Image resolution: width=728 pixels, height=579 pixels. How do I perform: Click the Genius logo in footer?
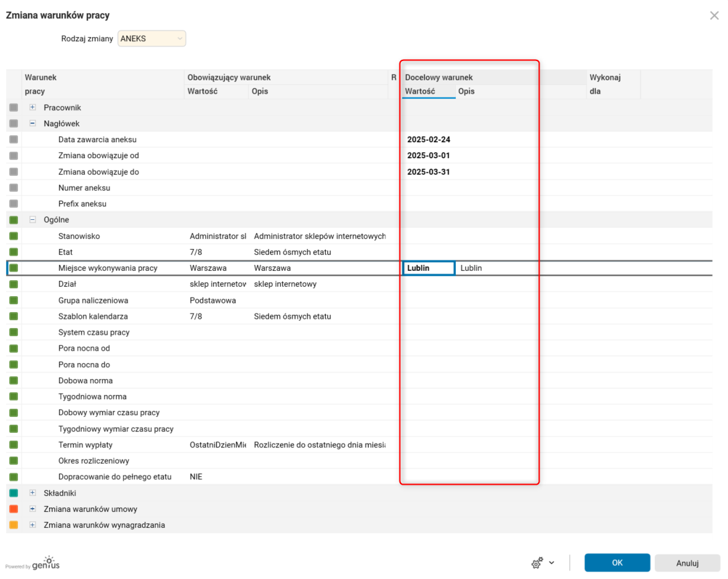[x=45, y=563]
